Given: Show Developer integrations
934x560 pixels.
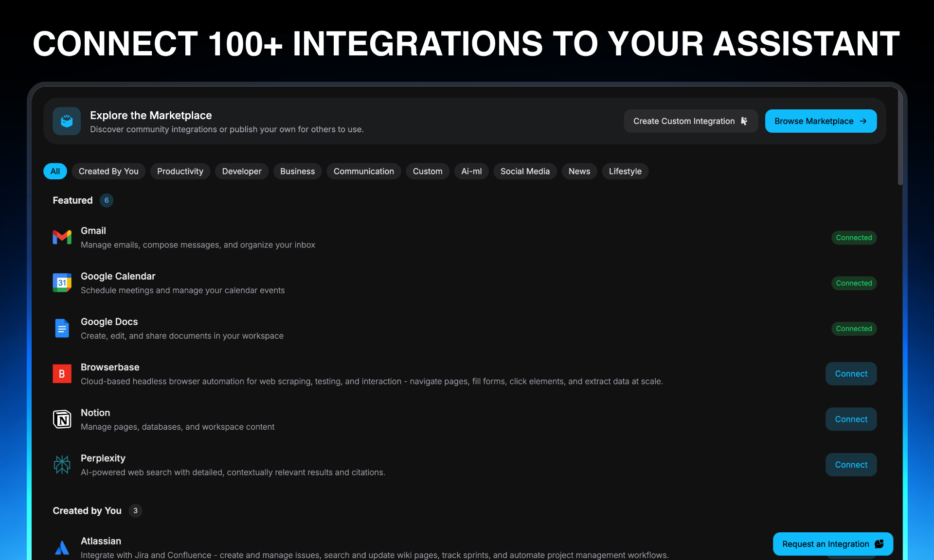Looking at the screenshot, I should (242, 171).
